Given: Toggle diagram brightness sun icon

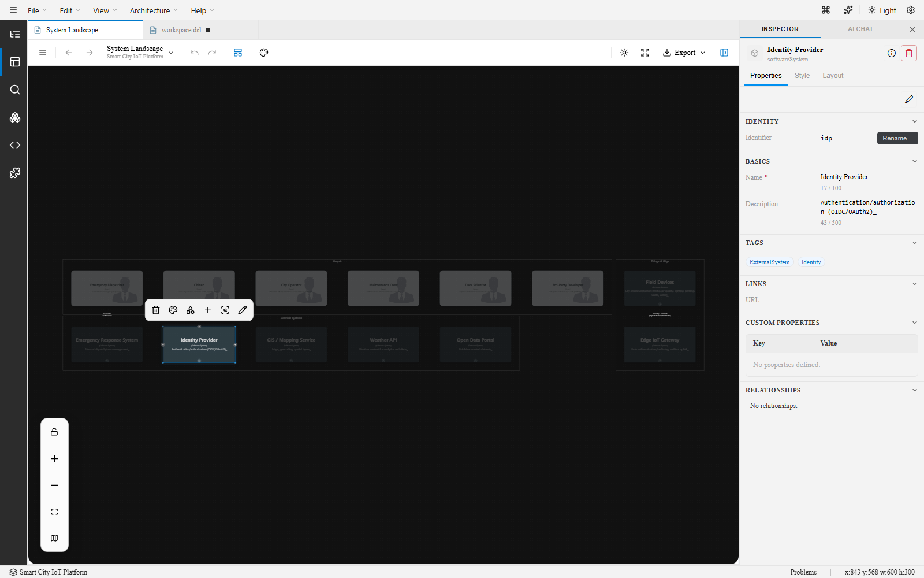Looking at the screenshot, I should (624, 53).
